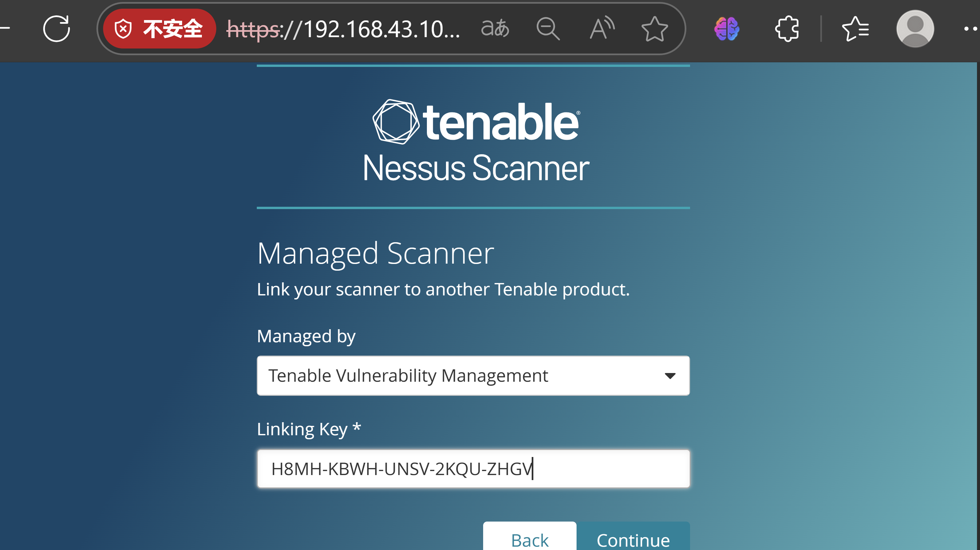The image size is (980, 550).
Task: Expand the Managed by dropdown arrow
Action: tap(670, 376)
